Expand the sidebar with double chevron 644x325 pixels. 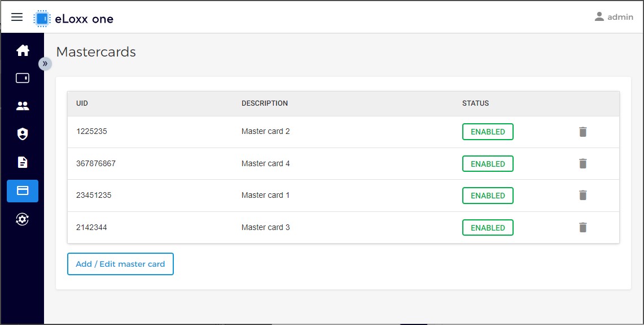45,64
